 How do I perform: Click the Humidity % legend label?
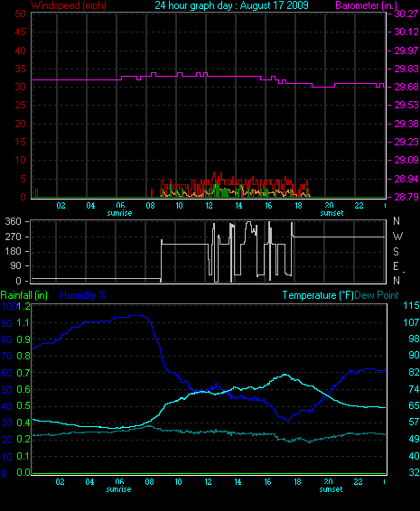pyautogui.click(x=83, y=295)
